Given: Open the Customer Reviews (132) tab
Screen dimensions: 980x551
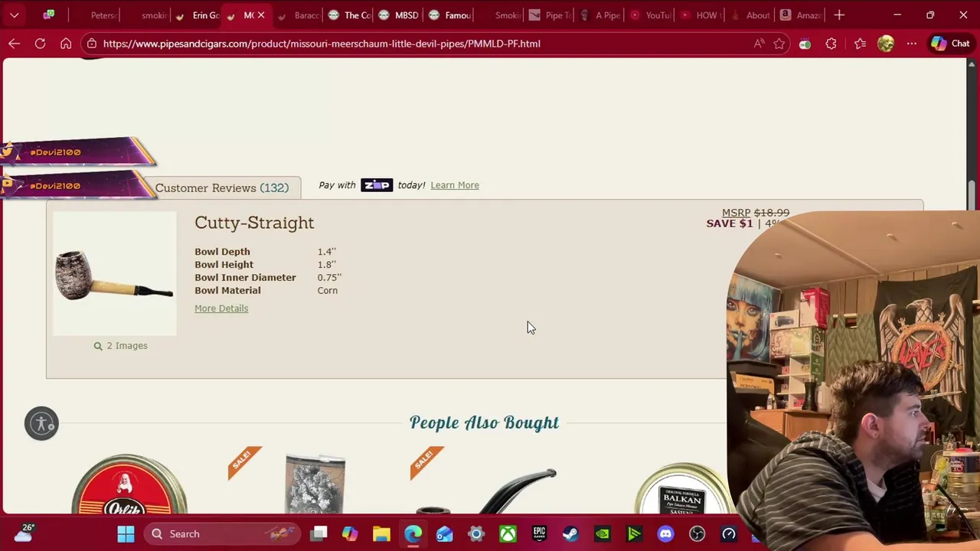Looking at the screenshot, I should 222,187.
